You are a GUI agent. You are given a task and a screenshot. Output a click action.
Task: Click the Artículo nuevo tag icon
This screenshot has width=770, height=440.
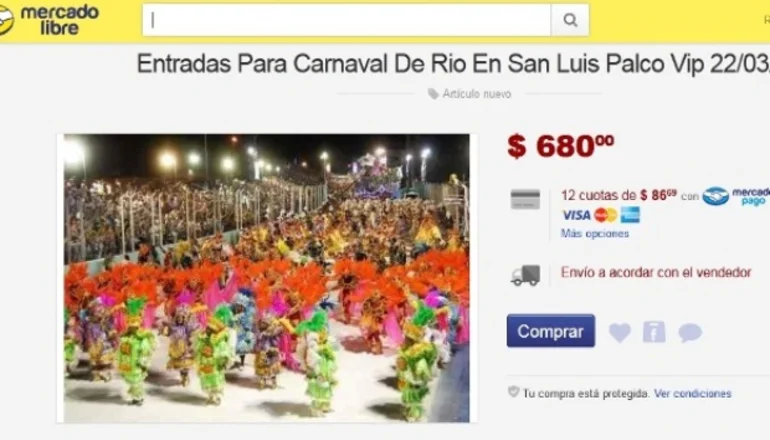(433, 94)
